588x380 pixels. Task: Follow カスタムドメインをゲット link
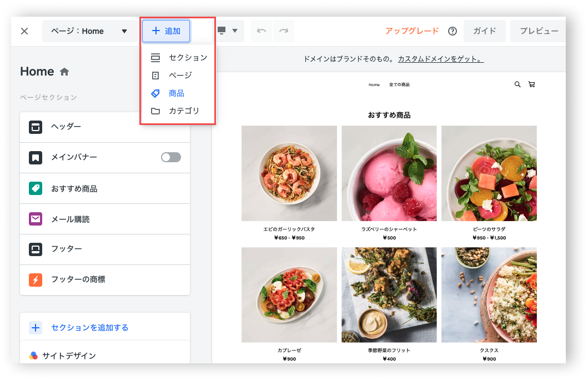coord(441,59)
